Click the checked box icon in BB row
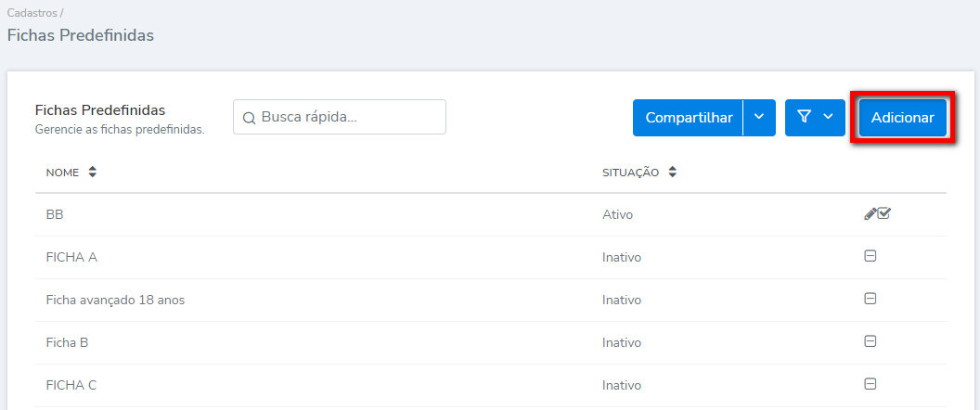980x410 pixels. coord(884,213)
